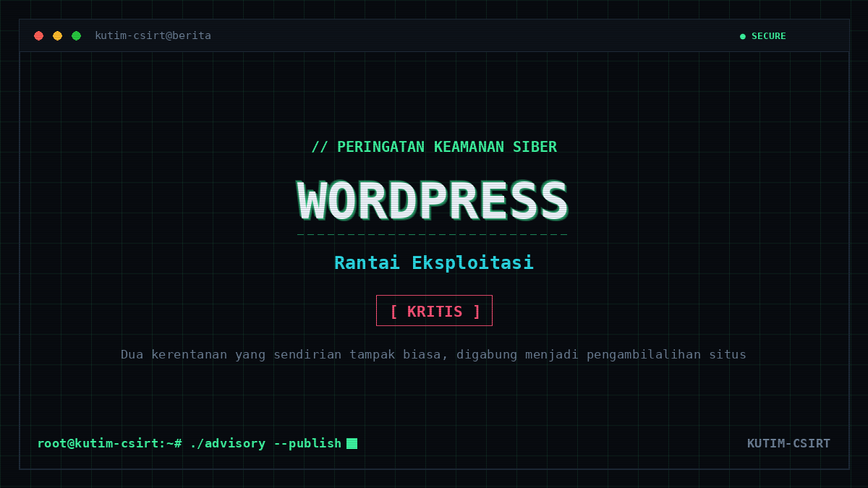Click the blinking terminal cursor block
Image resolution: width=868 pixels, height=488 pixels.
(352, 443)
